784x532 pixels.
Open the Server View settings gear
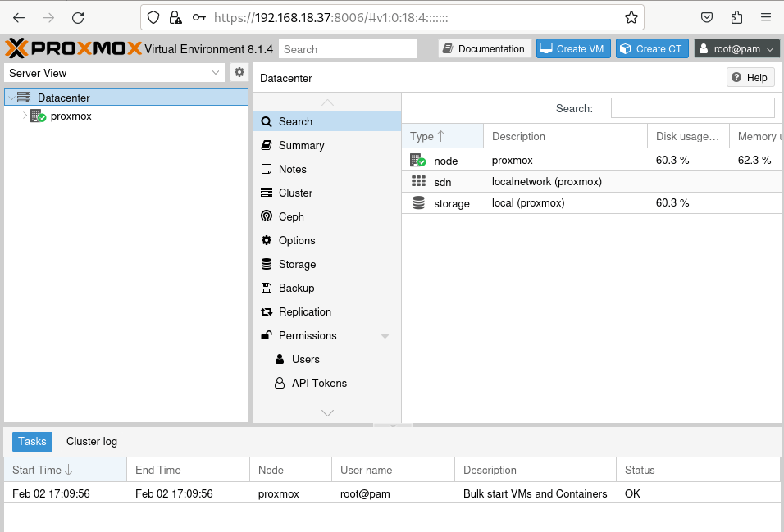239,72
